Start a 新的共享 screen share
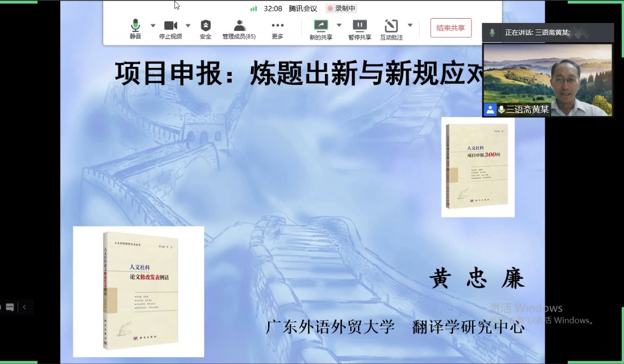The height and width of the screenshot is (364, 624). [x=321, y=29]
